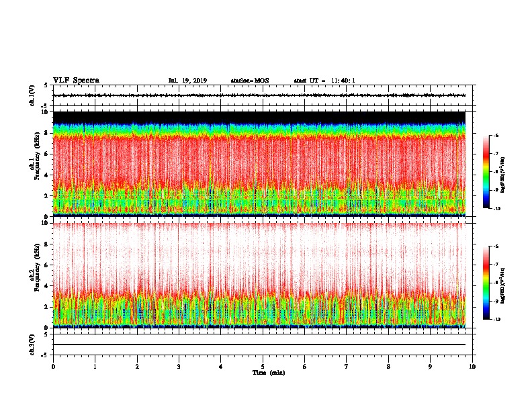Click time axis tick label "7"
Screen dimensions: 532x411
tap(347, 367)
